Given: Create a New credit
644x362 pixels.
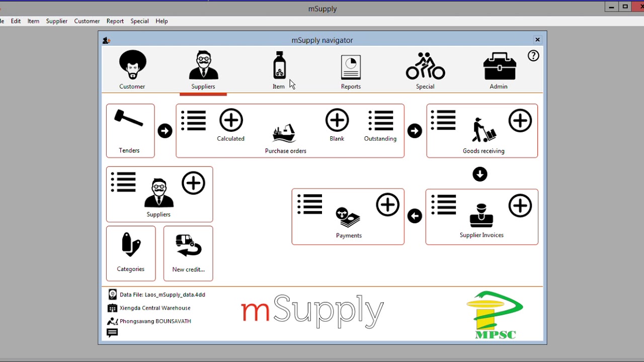Looking at the screenshot, I should click(x=188, y=253).
